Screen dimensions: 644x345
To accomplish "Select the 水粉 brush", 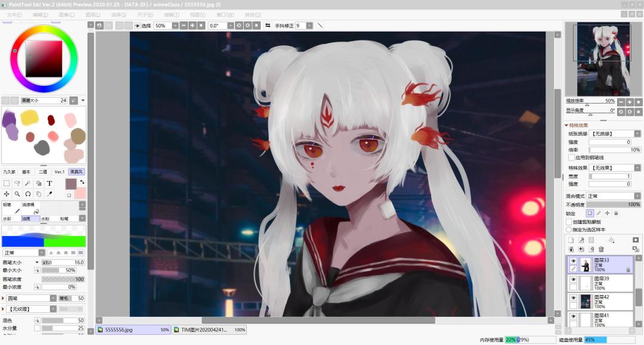I will coord(49,219).
